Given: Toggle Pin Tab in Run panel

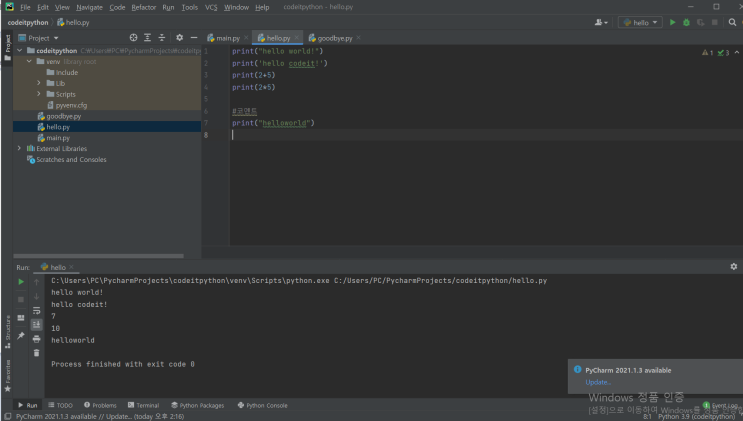Looking at the screenshot, I should 20,336.
